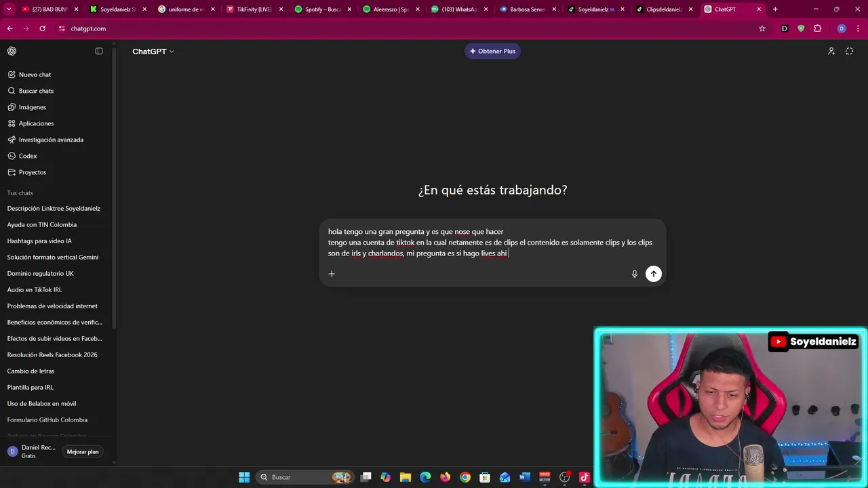Screen dimensions: 868x488
Task: Open Copilot from the taskbar
Action: (x=386, y=477)
